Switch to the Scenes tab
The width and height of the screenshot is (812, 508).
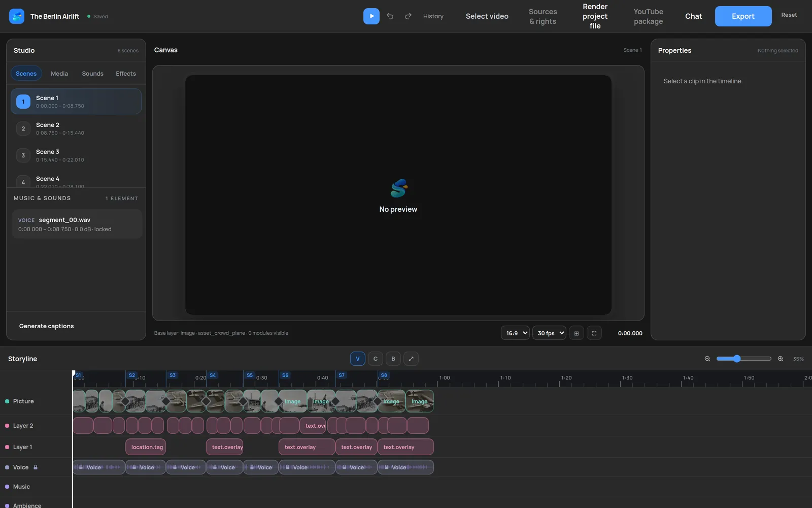[26, 74]
